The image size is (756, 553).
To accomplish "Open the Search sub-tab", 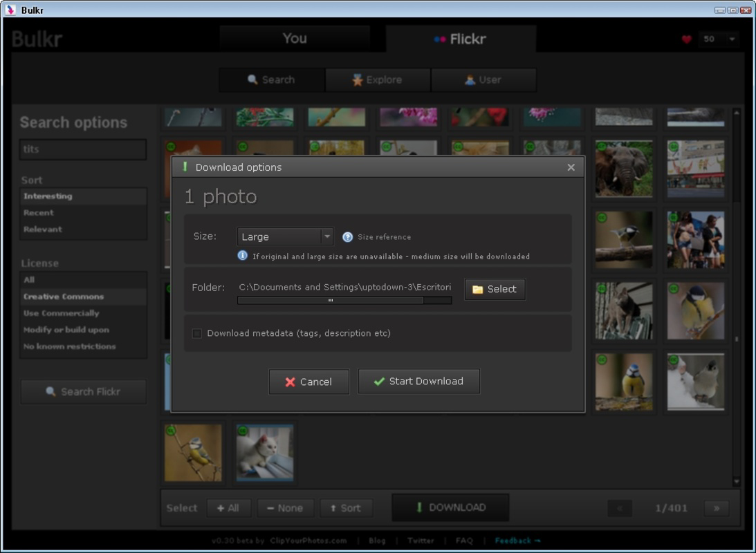I will 271,80.
